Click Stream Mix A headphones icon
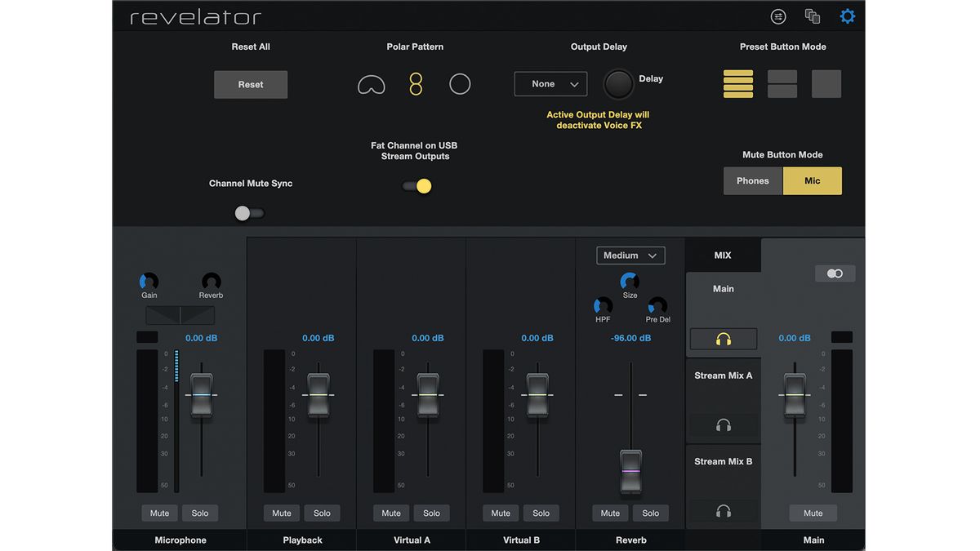This screenshot has width=980, height=551. [724, 424]
